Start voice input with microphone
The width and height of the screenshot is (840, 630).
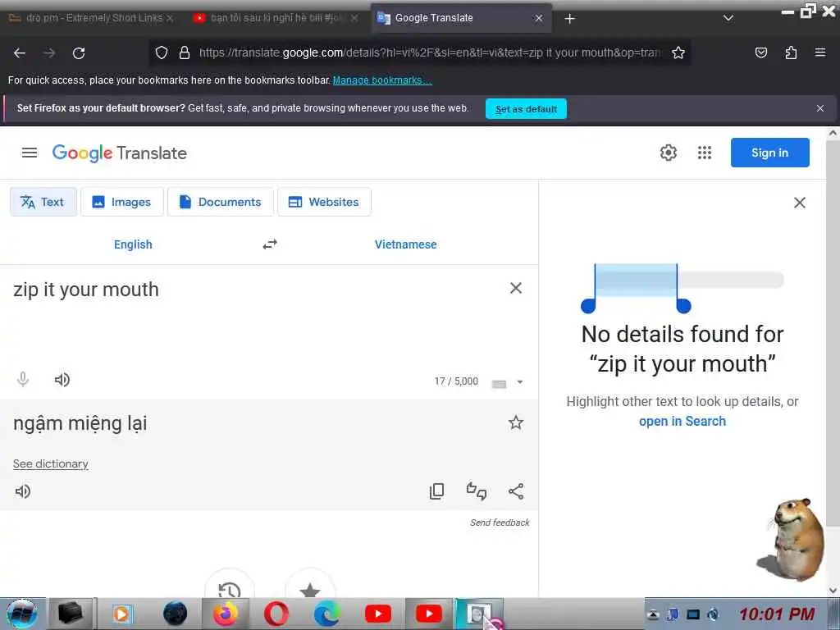coord(22,380)
